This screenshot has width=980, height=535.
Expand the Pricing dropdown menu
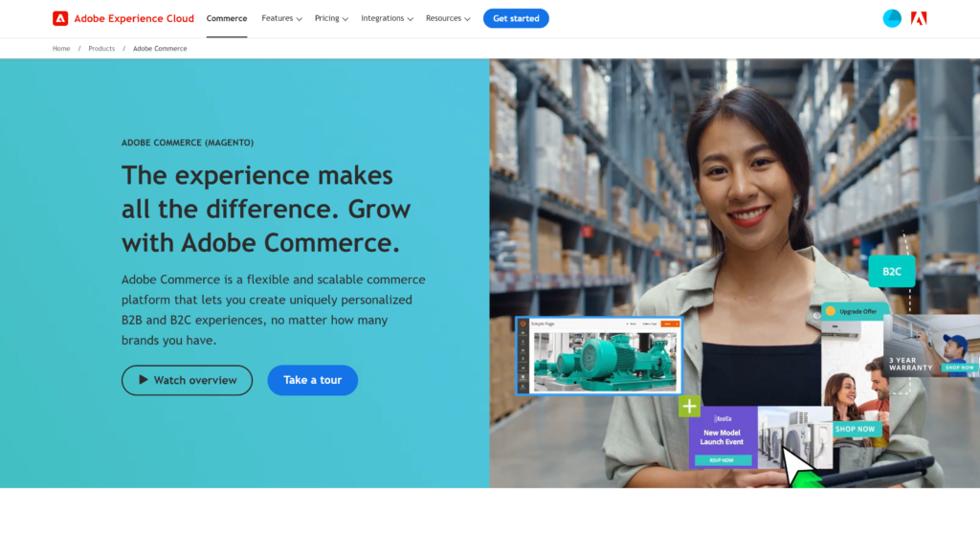tap(331, 19)
